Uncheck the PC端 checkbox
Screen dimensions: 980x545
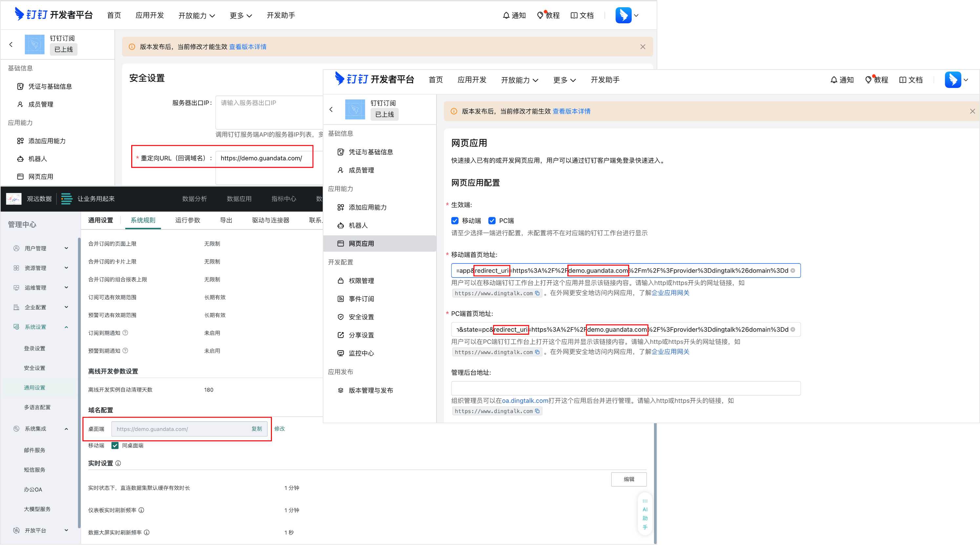[x=492, y=221]
